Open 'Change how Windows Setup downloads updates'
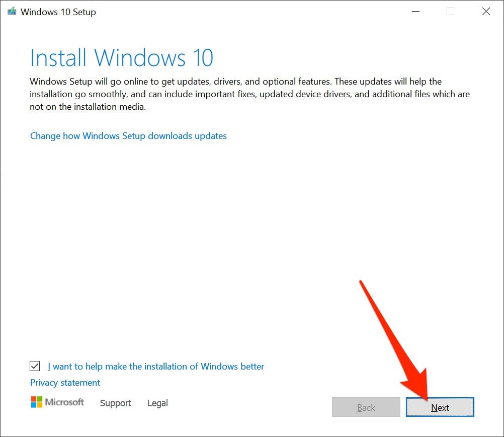Screen dimensions: 504x437 tap(128, 136)
